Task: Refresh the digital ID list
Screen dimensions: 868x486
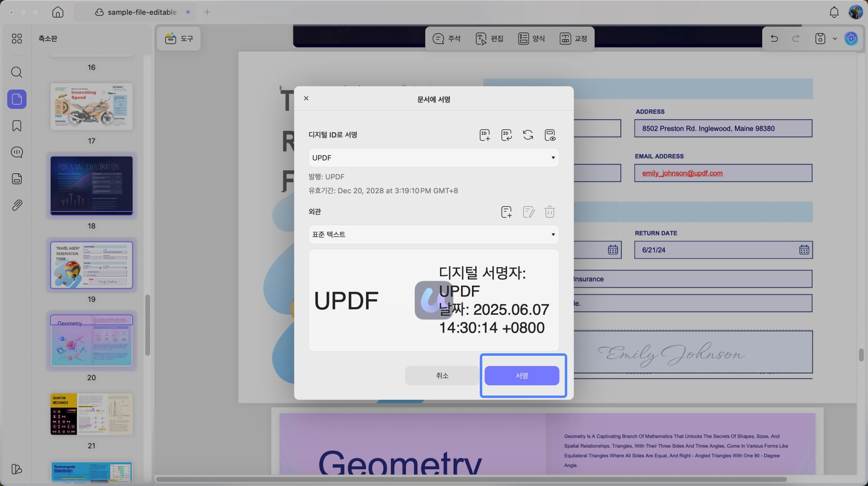Action: coord(528,135)
